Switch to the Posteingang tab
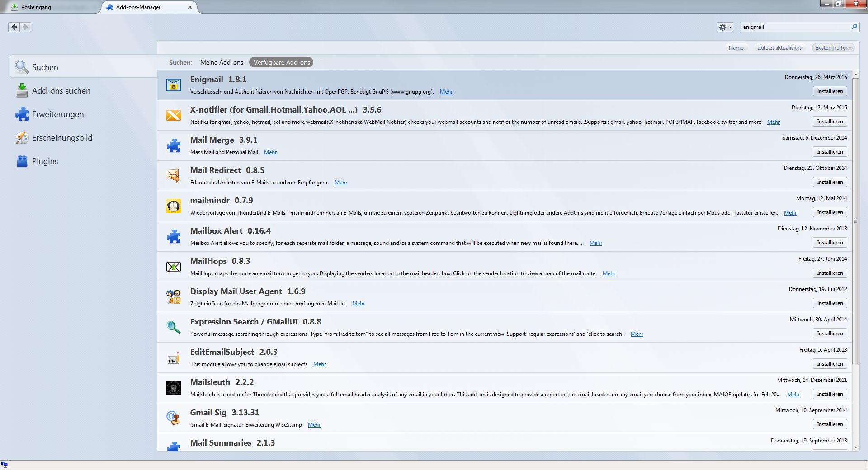868x470 pixels. [x=36, y=7]
